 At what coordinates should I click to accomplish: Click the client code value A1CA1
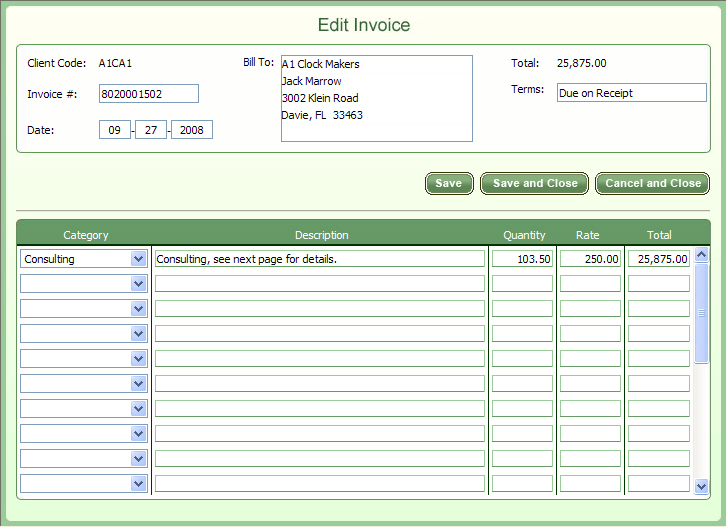point(115,63)
